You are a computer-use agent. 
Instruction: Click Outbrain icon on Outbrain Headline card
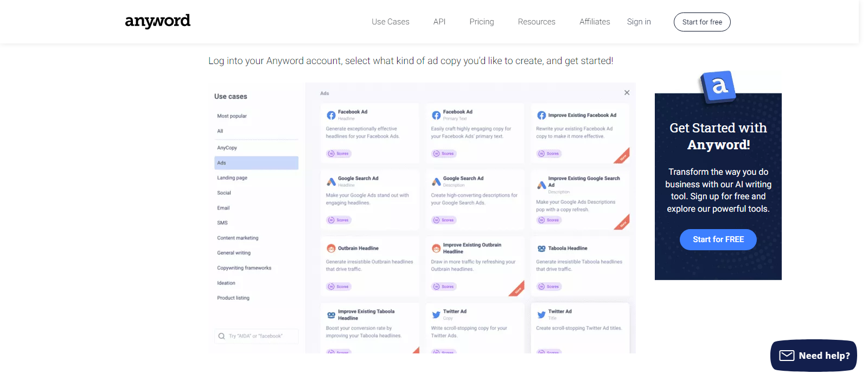point(331,248)
